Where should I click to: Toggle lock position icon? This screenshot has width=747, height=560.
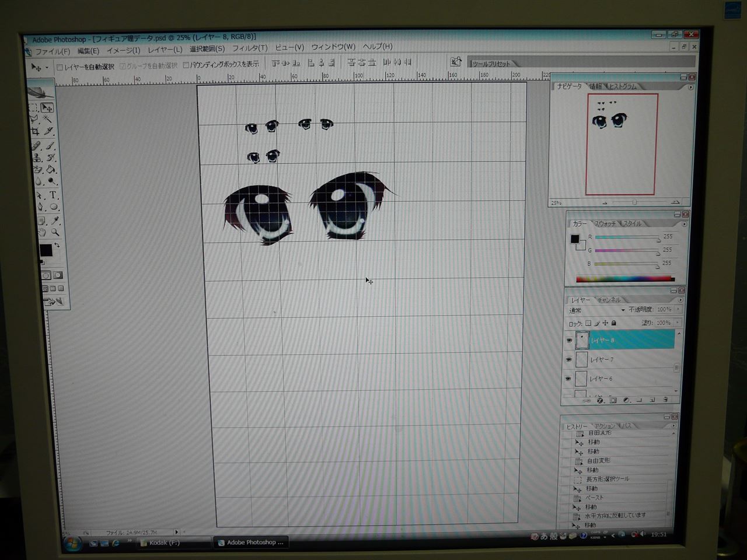pyautogui.click(x=605, y=323)
